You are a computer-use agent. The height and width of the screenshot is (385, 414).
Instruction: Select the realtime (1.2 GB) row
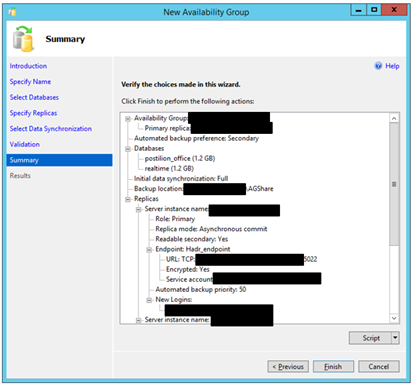[169, 168]
